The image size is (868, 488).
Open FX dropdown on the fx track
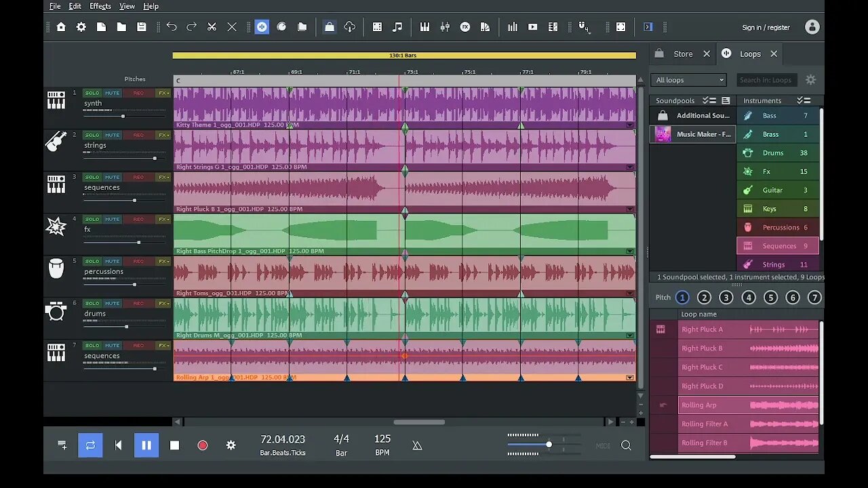pyautogui.click(x=163, y=219)
